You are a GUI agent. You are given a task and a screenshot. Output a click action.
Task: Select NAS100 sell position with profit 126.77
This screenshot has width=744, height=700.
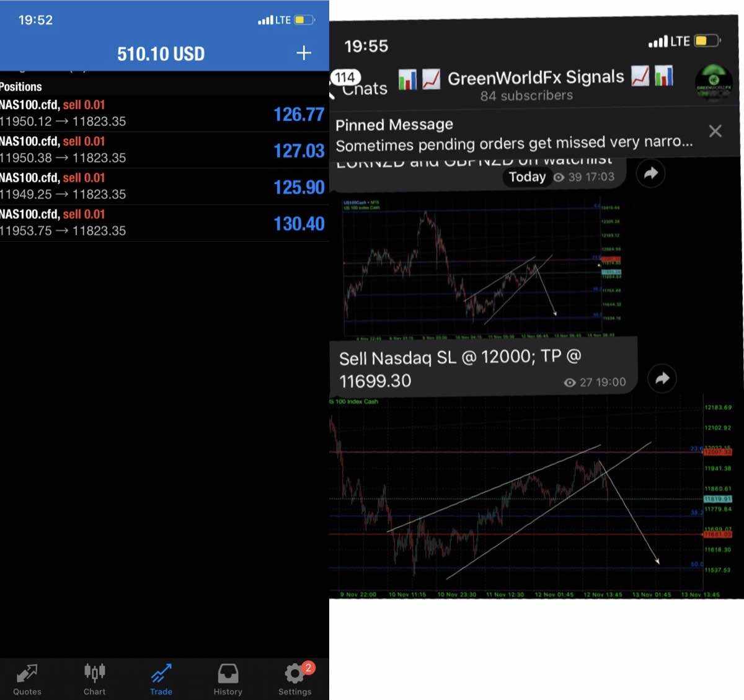point(164,113)
